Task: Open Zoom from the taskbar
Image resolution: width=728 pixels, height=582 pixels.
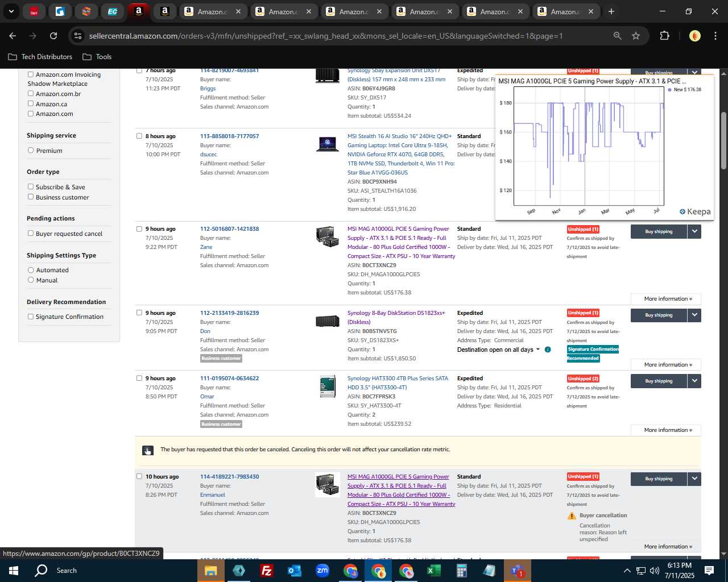Action: (x=322, y=571)
